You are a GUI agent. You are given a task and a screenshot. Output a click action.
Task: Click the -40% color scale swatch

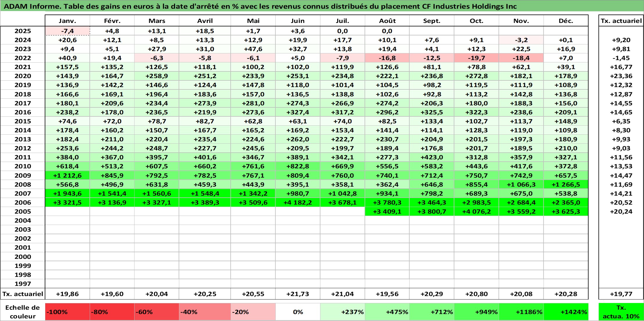(205, 312)
